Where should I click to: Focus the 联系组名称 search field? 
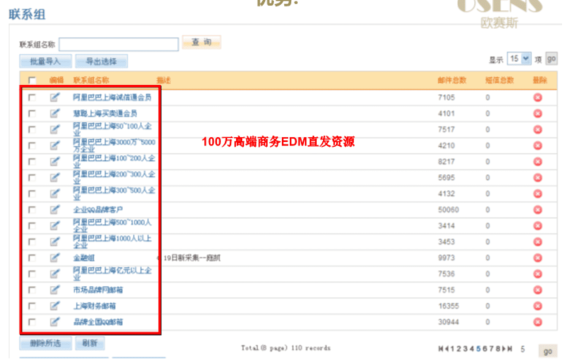(119, 44)
